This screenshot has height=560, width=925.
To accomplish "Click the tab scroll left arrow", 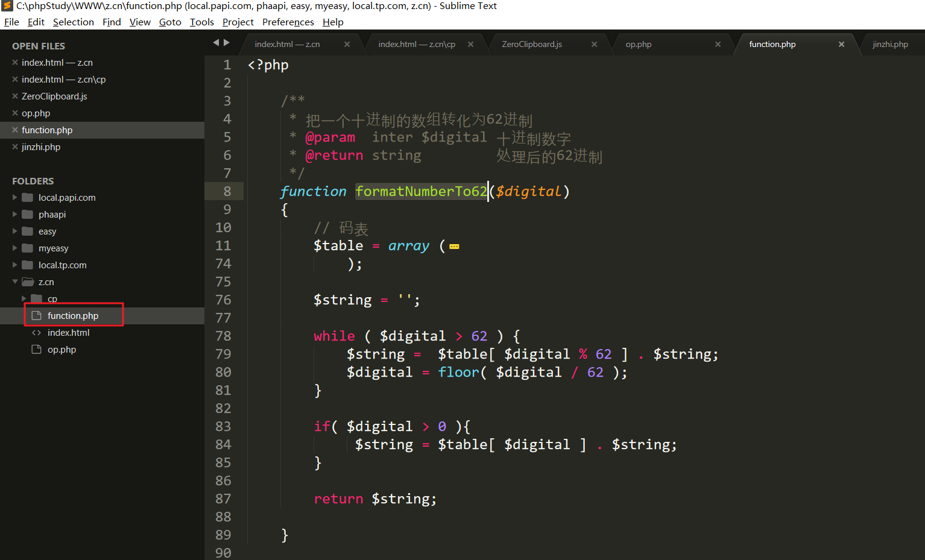I will [216, 42].
